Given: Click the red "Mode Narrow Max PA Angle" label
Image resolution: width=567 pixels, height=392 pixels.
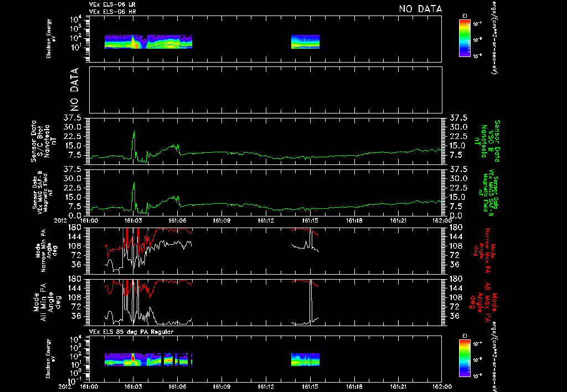Looking at the screenshot, I should pos(483,251).
